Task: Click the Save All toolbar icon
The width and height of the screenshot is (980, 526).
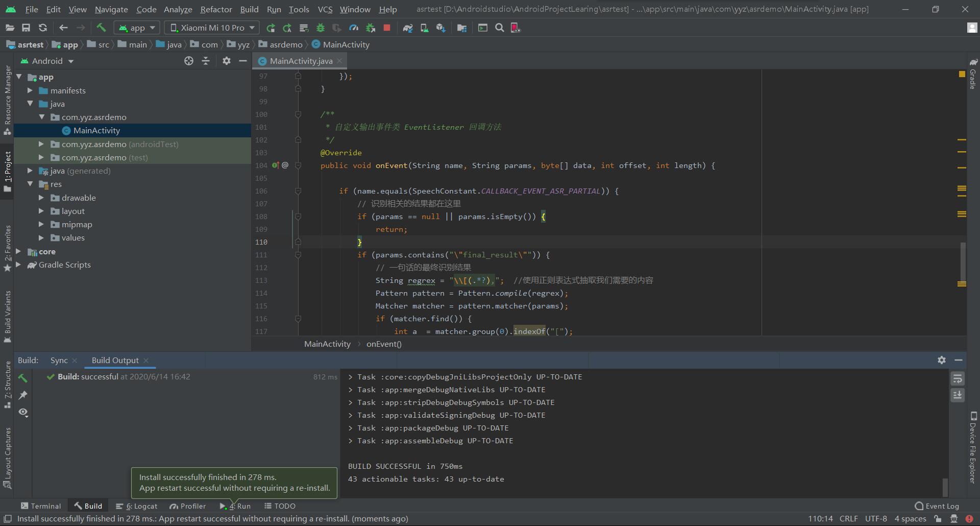Action: coord(26,28)
